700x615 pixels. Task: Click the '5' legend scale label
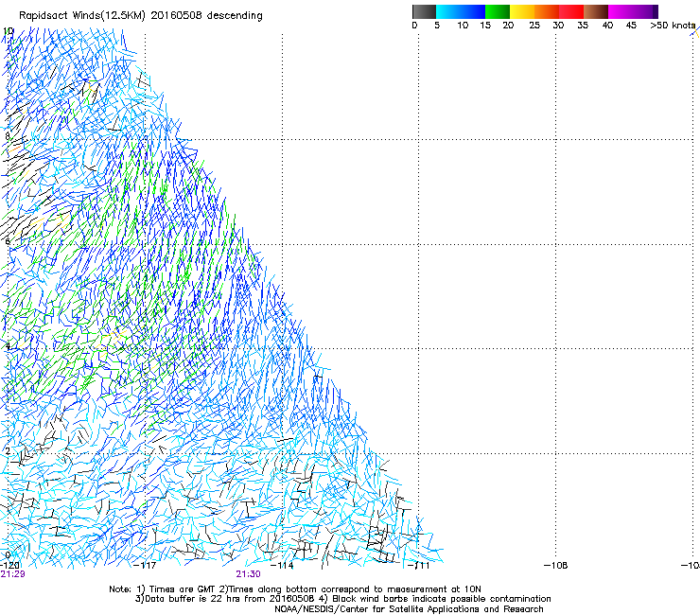pos(437,26)
